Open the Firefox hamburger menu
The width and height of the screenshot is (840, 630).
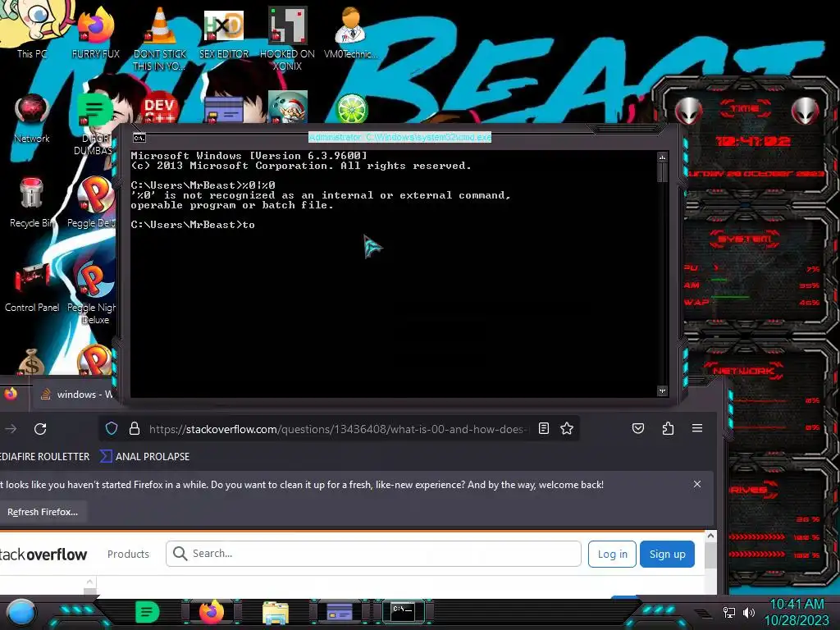click(x=697, y=428)
